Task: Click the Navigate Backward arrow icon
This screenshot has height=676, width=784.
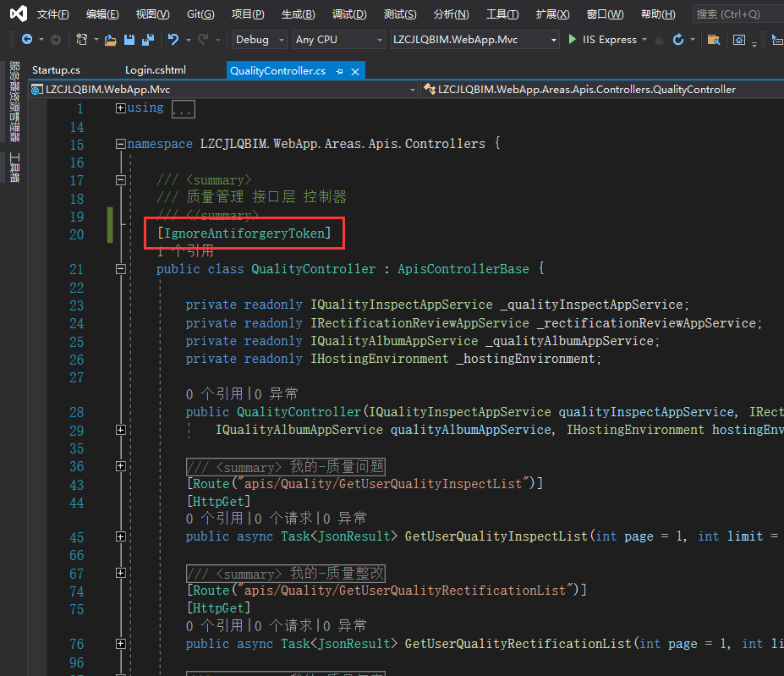Action: 26,40
